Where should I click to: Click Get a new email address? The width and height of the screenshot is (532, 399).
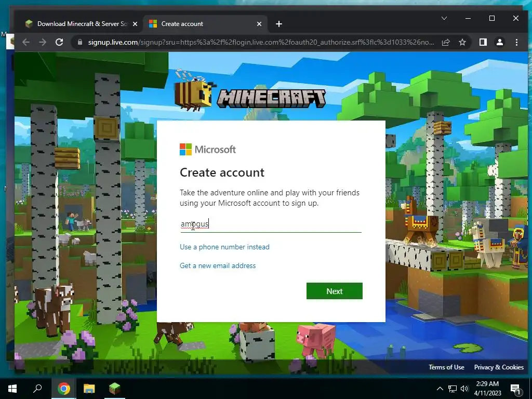(218, 265)
